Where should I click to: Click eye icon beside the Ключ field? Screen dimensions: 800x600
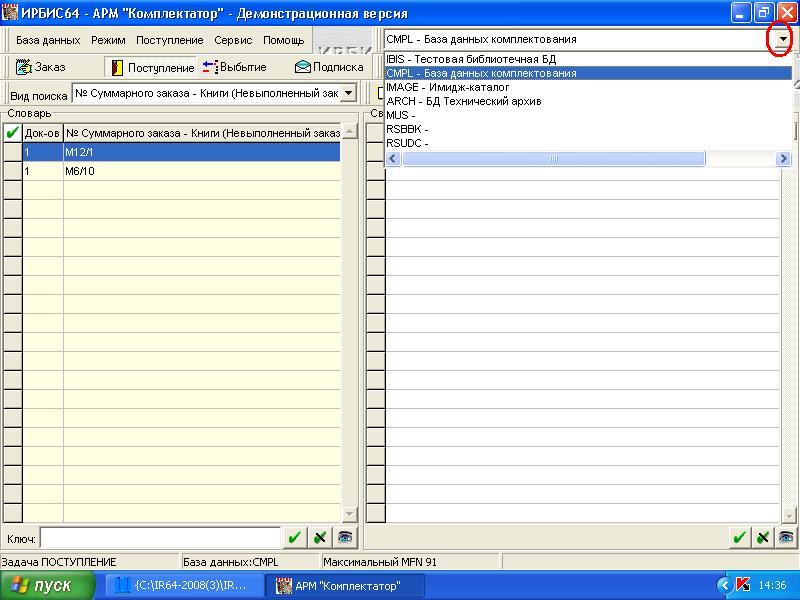tap(344, 537)
